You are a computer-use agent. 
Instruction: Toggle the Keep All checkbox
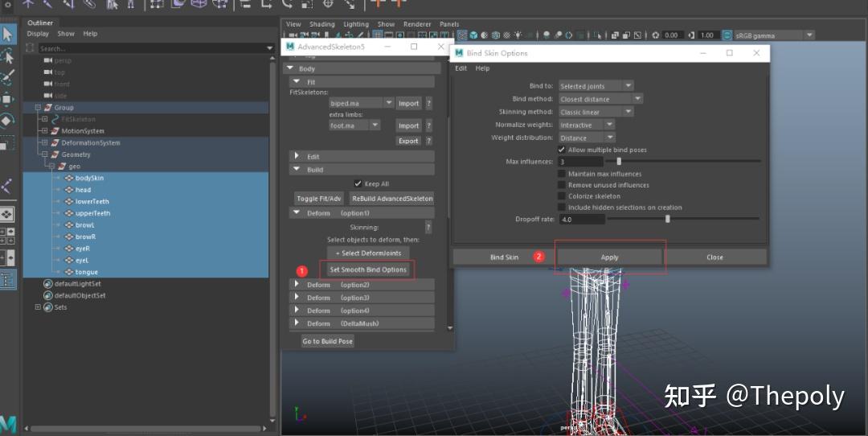pos(358,183)
